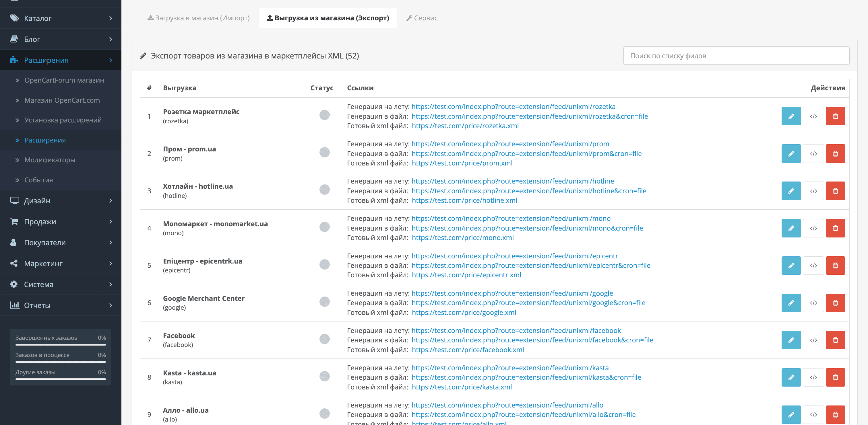Toggle status of the Пром feed
The width and height of the screenshot is (868, 425).
[324, 152]
